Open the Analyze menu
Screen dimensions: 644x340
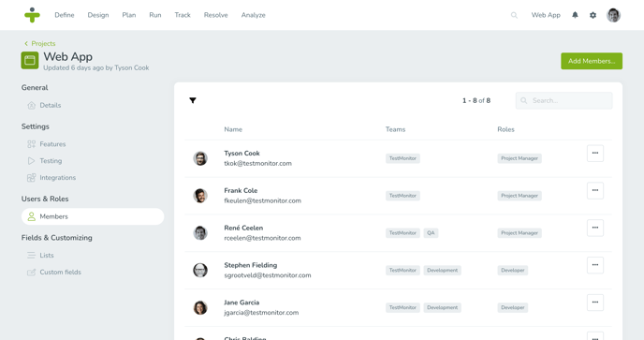(x=254, y=15)
